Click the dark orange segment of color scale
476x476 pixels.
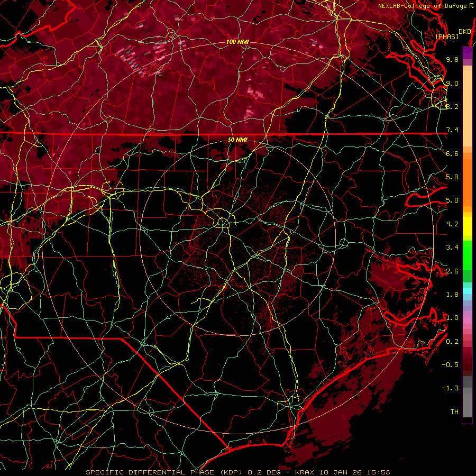click(467, 182)
